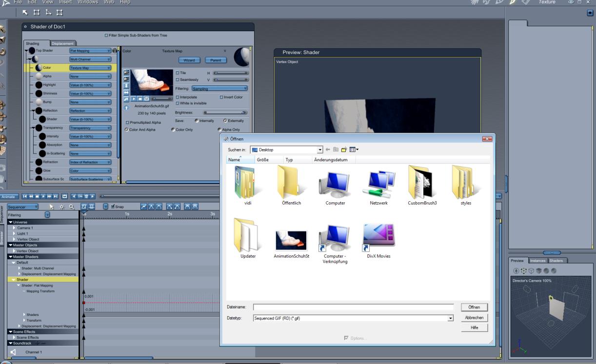Click the flip horizontal texture icon
The width and height of the screenshot is (596, 364).
[x=126, y=92]
